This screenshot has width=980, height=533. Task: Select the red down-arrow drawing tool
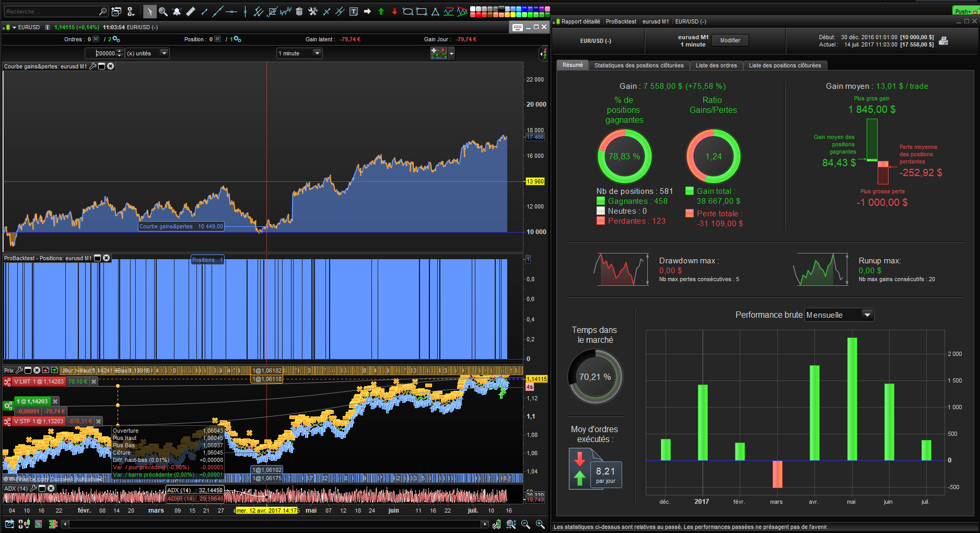coord(394,11)
